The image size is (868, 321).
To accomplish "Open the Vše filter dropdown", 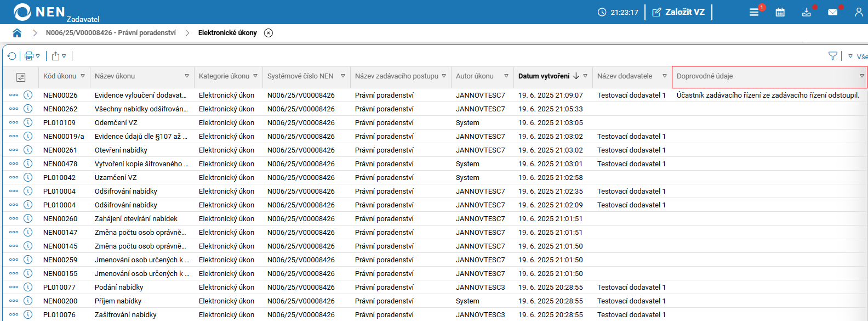I will coord(858,57).
